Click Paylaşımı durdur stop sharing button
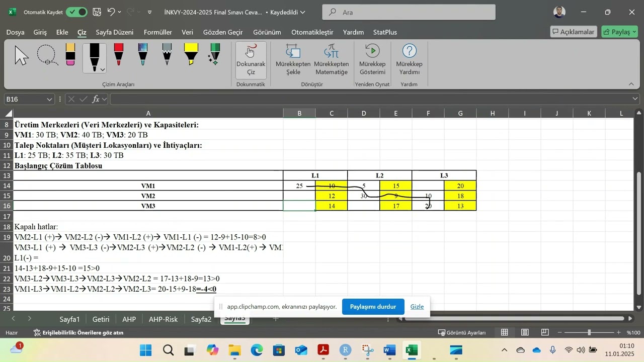 pyautogui.click(x=373, y=307)
